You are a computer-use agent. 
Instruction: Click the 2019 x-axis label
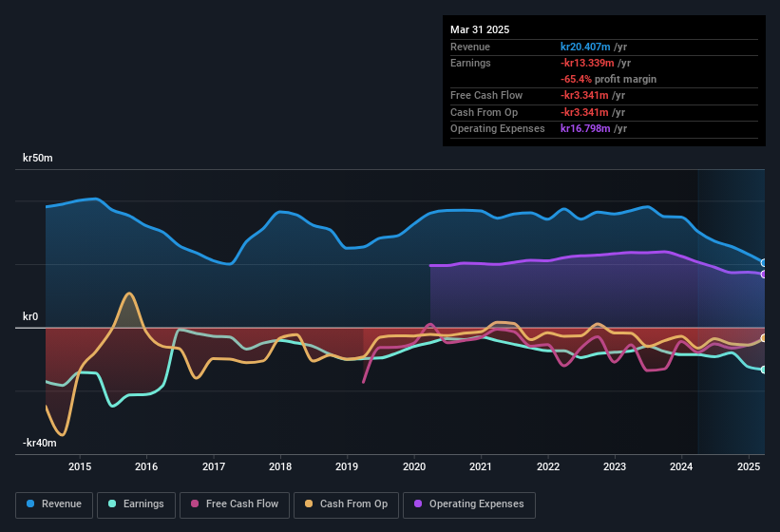[347, 466]
